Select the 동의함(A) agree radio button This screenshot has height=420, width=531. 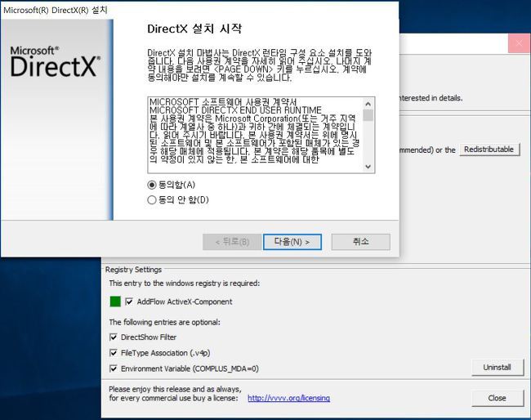152,185
